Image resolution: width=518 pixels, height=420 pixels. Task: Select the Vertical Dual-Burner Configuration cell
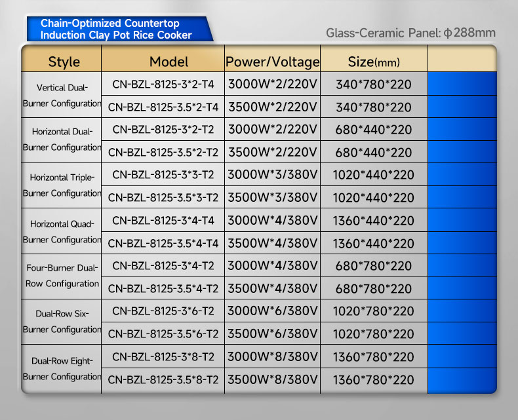click(62, 95)
